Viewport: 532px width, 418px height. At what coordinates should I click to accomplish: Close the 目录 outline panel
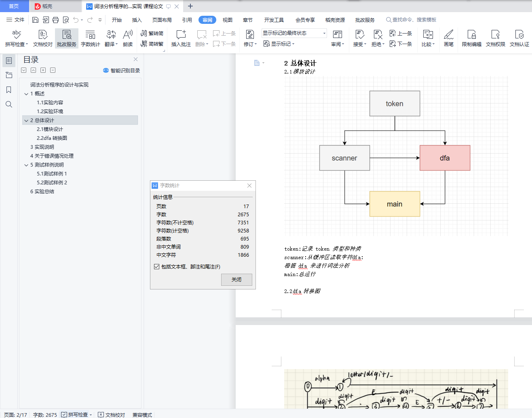pos(136,59)
